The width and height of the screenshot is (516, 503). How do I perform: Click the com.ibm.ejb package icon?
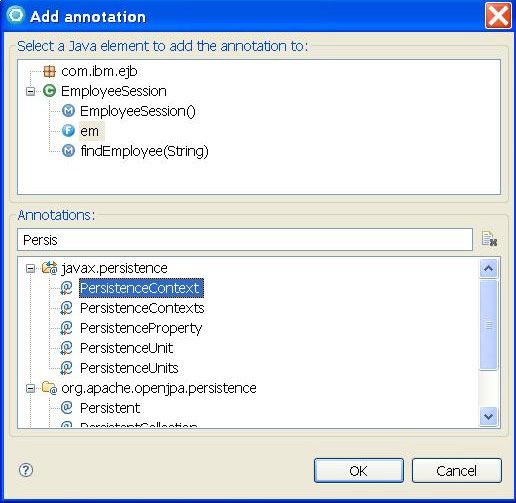click(x=49, y=71)
